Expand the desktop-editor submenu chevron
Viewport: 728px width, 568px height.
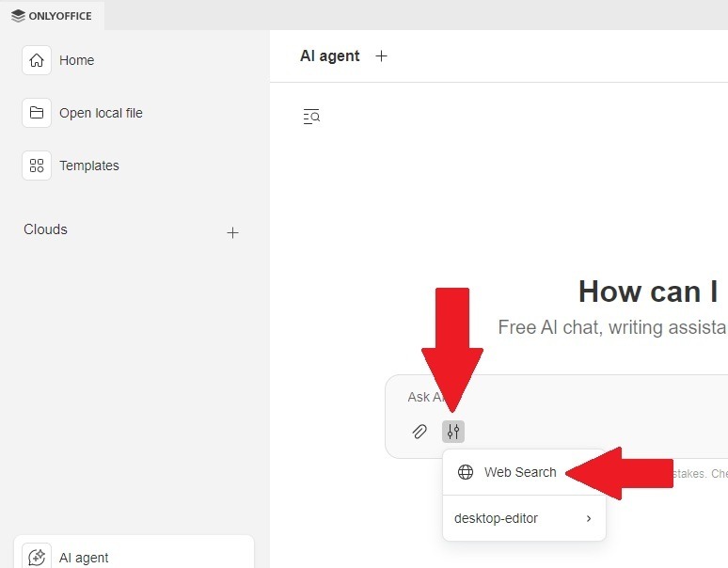pyautogui.click(x=589, y=518)
